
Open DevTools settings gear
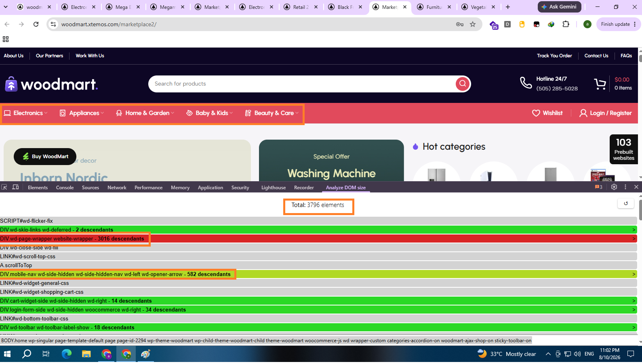click(614, 187)
